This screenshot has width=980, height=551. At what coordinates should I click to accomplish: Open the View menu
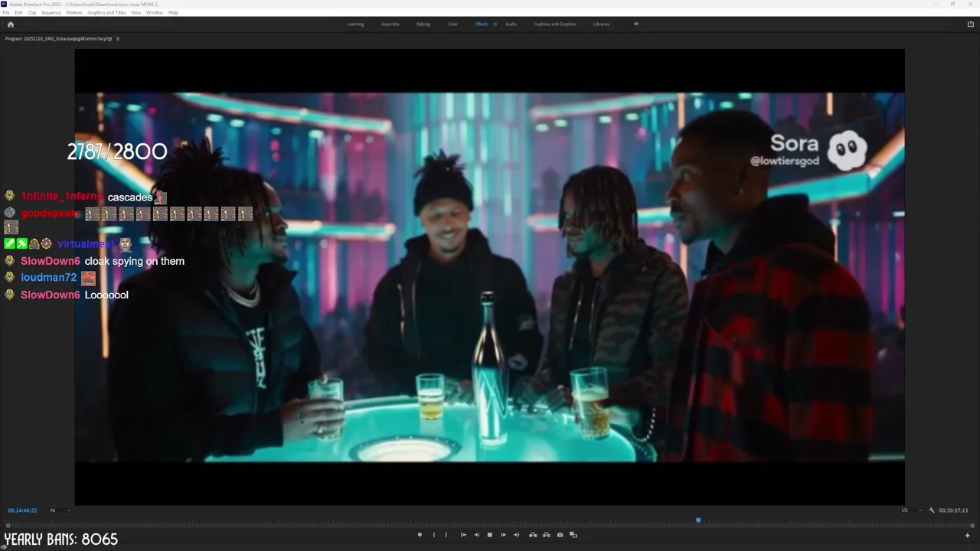coord(136,13)
